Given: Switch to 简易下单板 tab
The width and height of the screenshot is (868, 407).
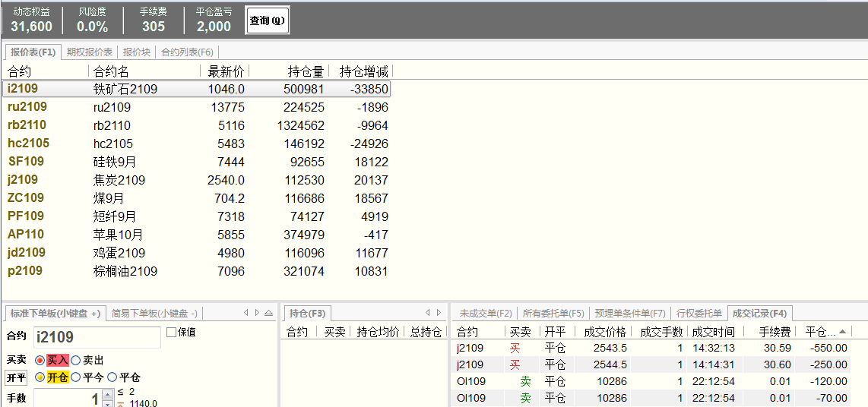Looking at the screenshot, I should [x=154, y=313].
